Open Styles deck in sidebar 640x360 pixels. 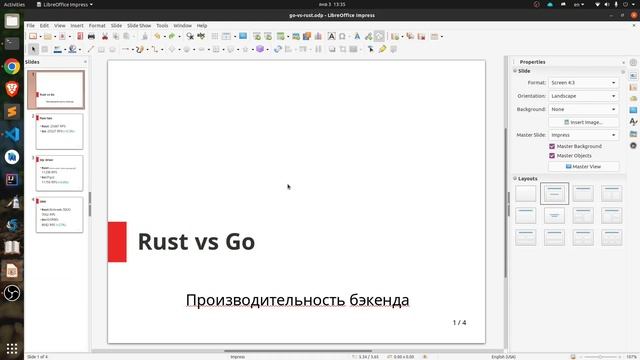[633, 122]
